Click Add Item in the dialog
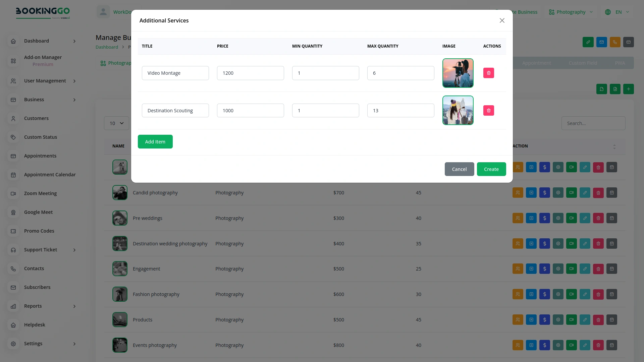Viewport: 644px width, 362px height. (x=155, y=141)
